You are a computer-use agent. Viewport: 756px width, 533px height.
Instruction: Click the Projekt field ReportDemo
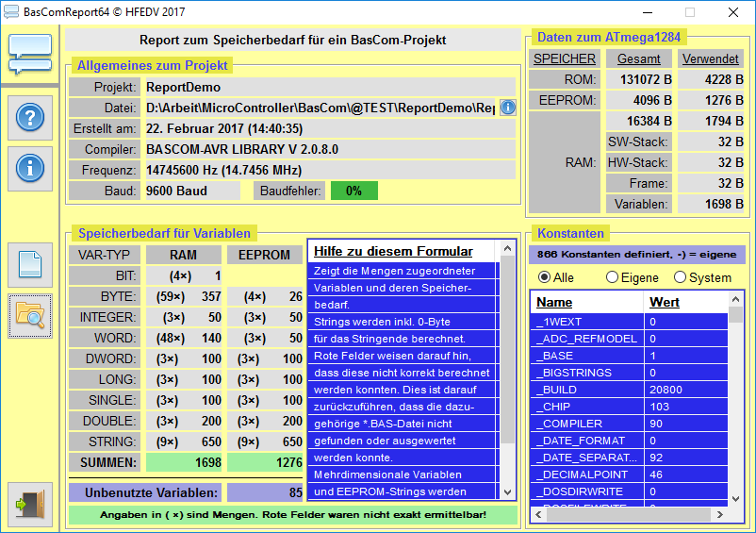tap(330, 87)
